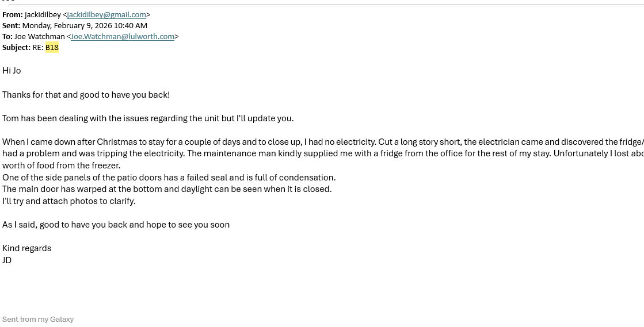Viewport: 644px width, 327px height.
Task: Click the "To:" header label
Action: click(x=7, y=37)
